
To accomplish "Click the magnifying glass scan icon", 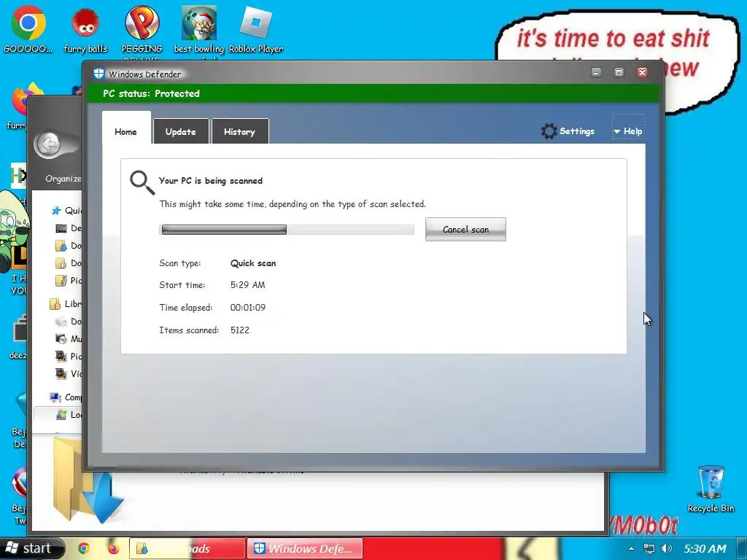I will coord(142,183).
